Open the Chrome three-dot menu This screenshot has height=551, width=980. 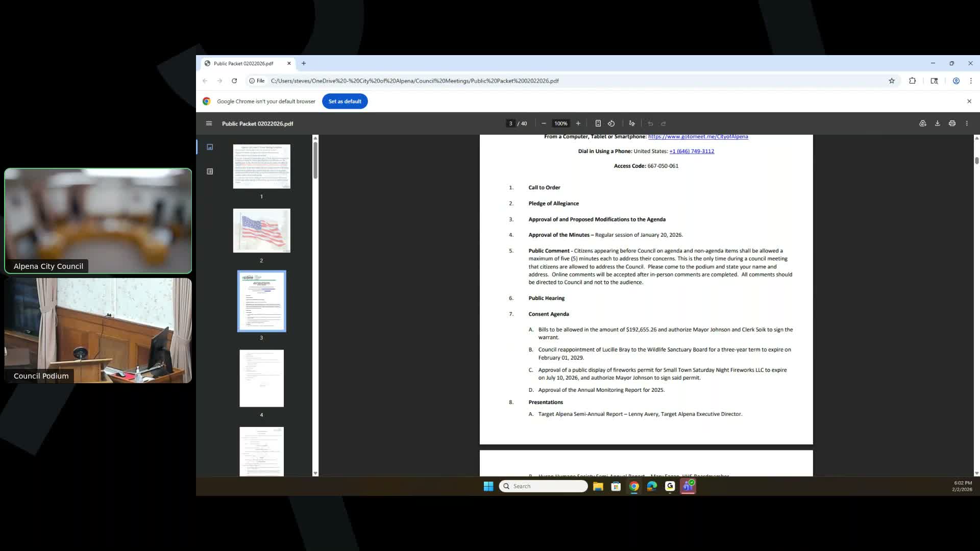click(971, 81)
